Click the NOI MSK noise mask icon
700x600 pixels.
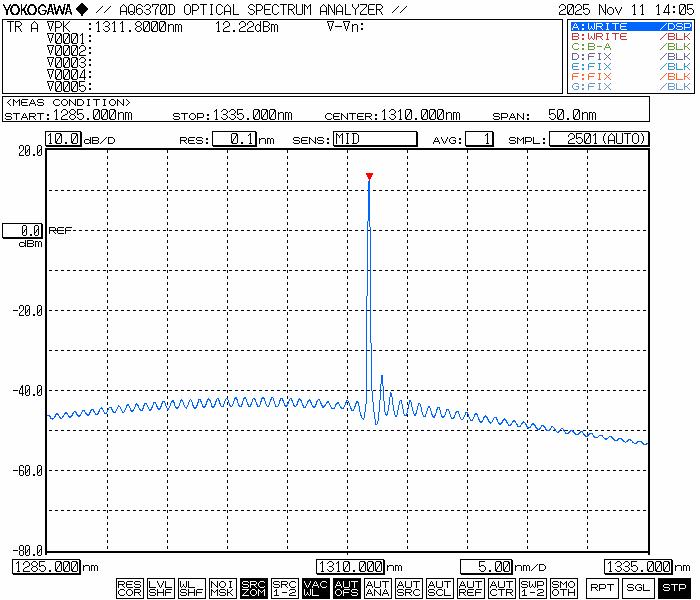click(222, 588)
